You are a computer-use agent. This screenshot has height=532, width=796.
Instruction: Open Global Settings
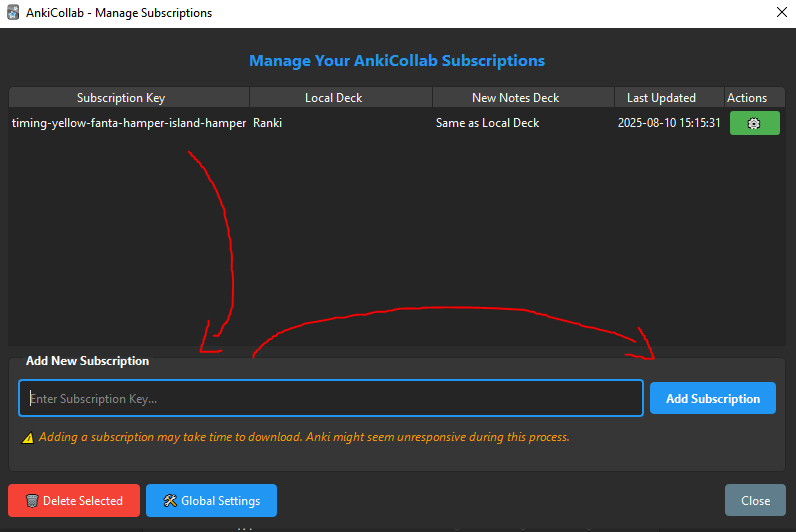[211, 501]
